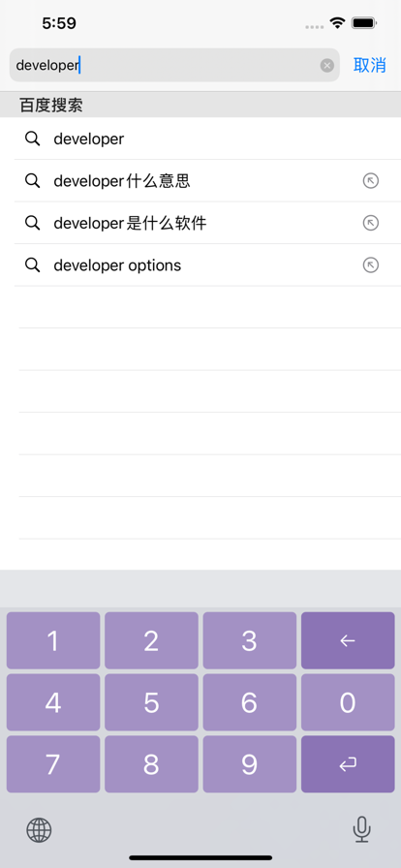
Task: Tap the globe keyboard switch icon
Action: pos(40,830)
